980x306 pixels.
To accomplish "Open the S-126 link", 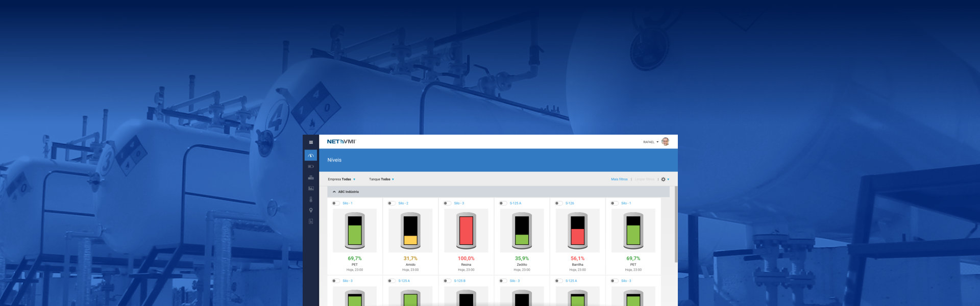I will pyautogui.click(x=570, y=203).
